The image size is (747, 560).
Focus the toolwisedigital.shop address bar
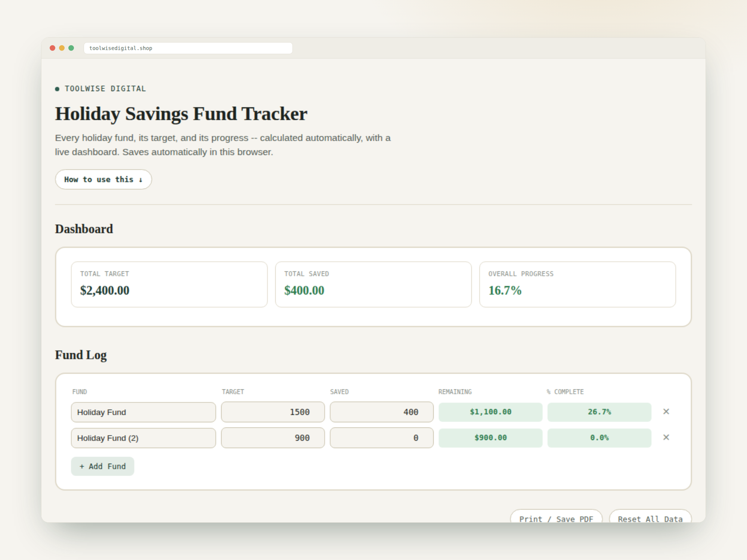[x=188, y=48]
